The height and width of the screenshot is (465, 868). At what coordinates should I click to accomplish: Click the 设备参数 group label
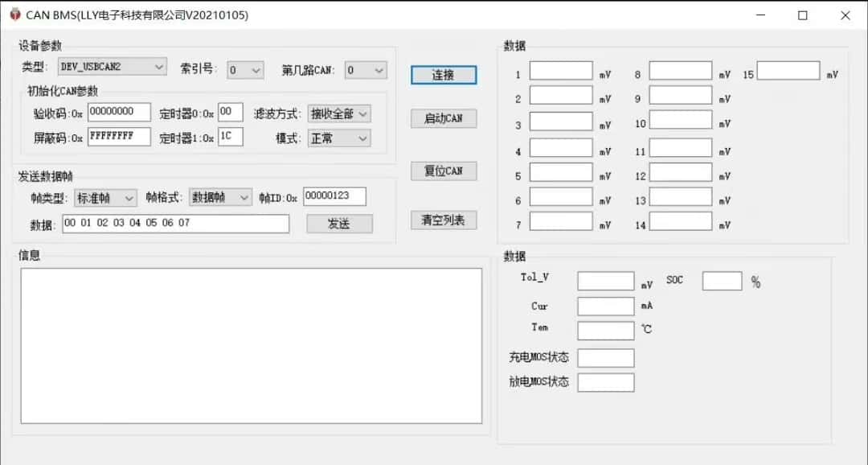click(40, 45)
